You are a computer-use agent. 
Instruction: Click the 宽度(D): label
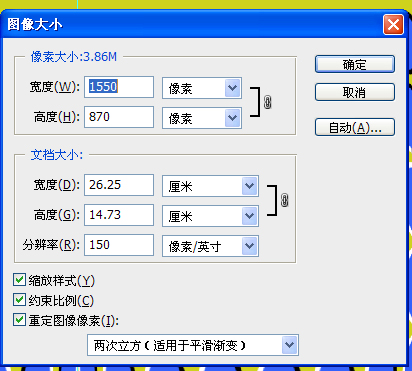[x=57, y=185]
